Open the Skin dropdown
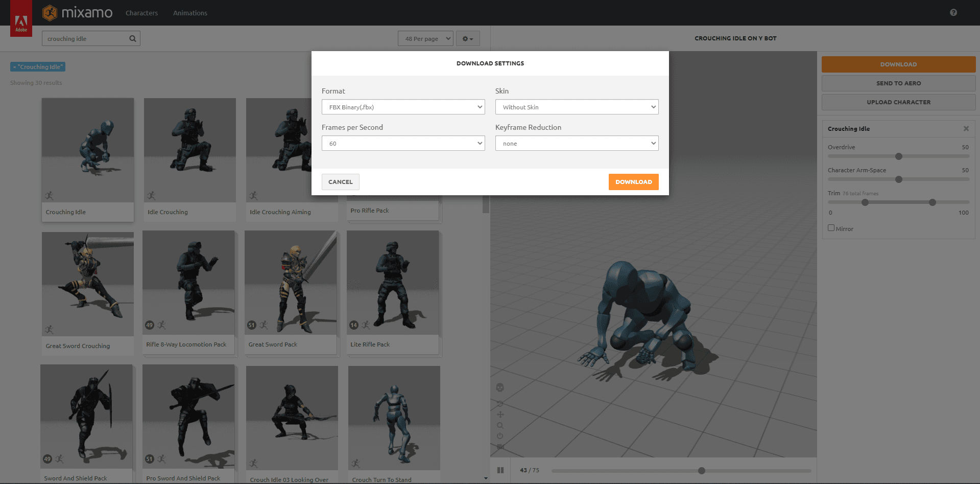The image size is (980, 484). [577, 107]
